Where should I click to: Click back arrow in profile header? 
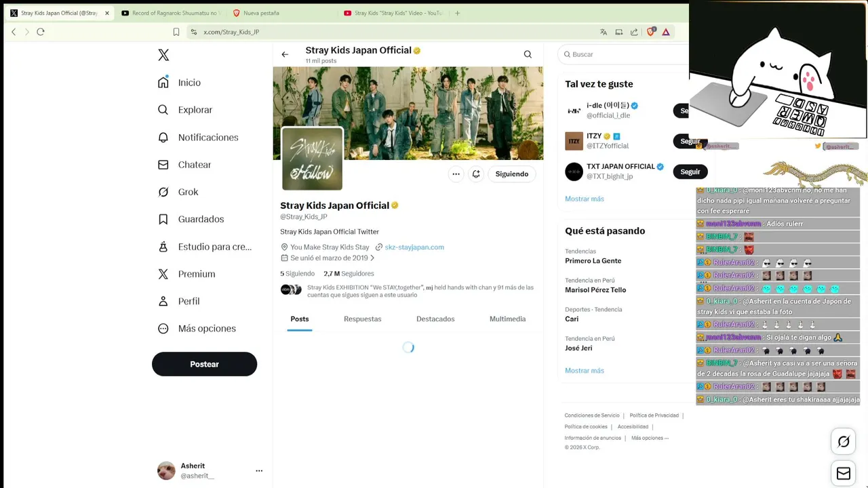pyautogui.click(x=285, y=54)
